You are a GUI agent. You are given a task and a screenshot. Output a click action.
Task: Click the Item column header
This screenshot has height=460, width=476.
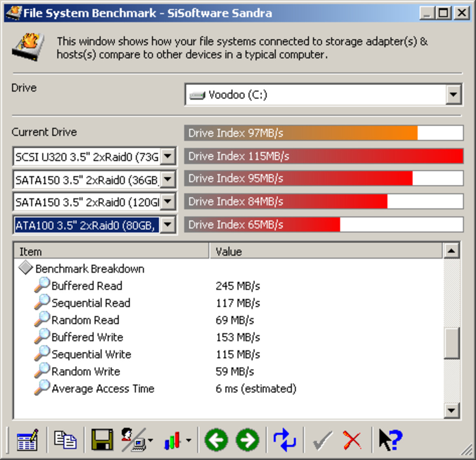pyautogui.click(x=111, y=251)
